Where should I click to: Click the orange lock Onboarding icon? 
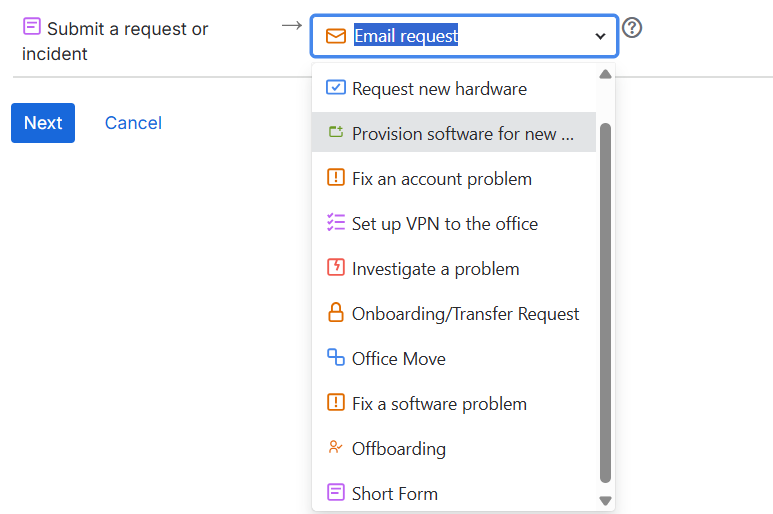(336, 313)
